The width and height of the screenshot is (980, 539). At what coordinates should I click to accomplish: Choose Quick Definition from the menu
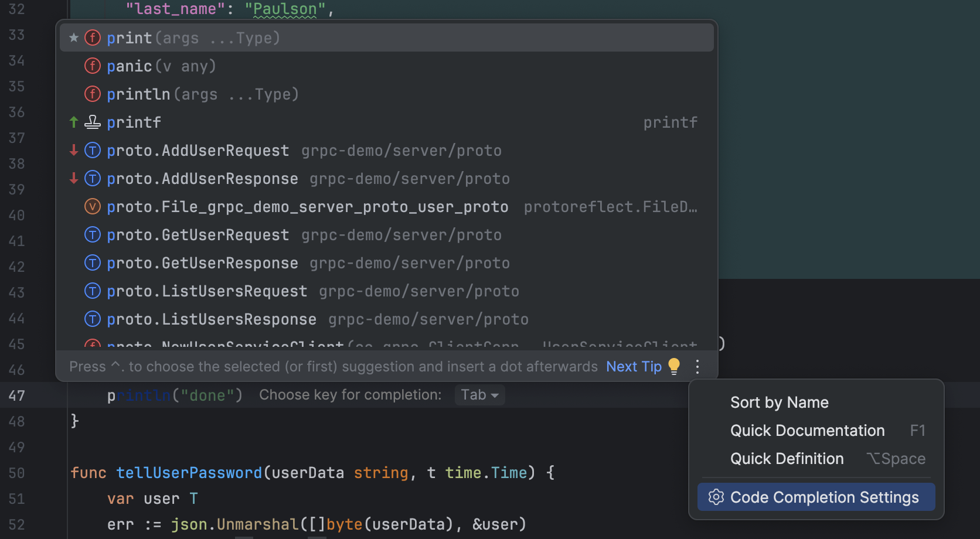787,458
